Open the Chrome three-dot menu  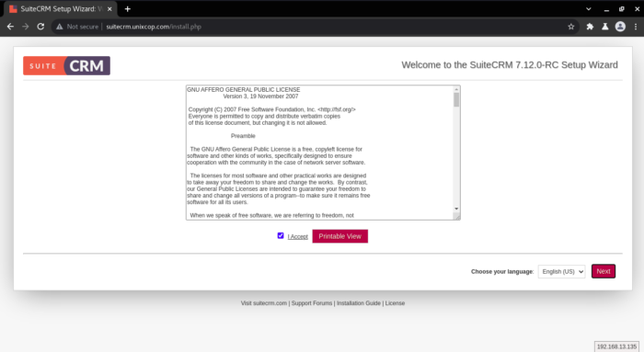636,27
